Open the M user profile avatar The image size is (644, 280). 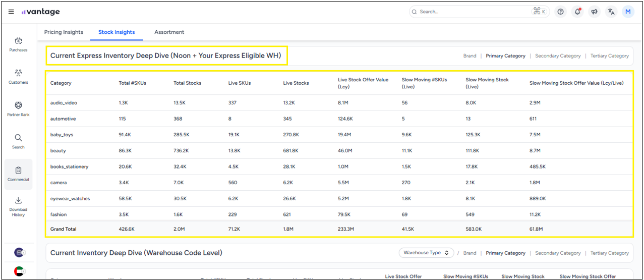(x=628, y=12)
